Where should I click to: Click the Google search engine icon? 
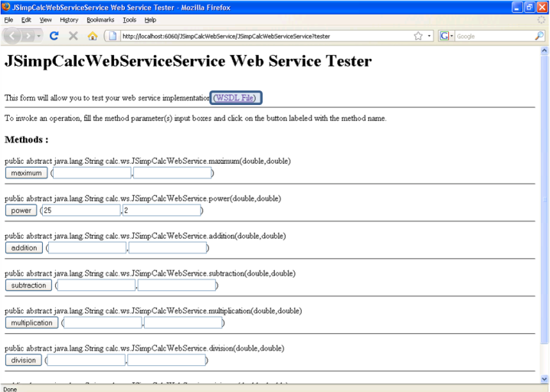444,35
